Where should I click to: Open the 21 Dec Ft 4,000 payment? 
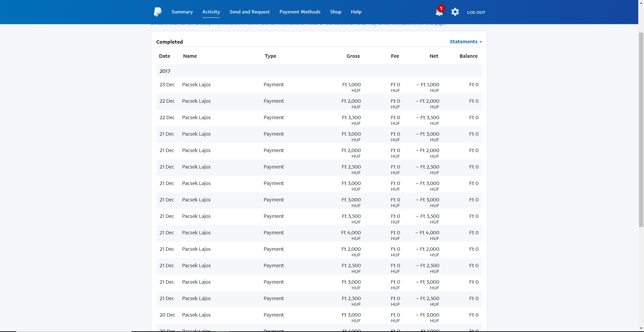coord(319,234)
